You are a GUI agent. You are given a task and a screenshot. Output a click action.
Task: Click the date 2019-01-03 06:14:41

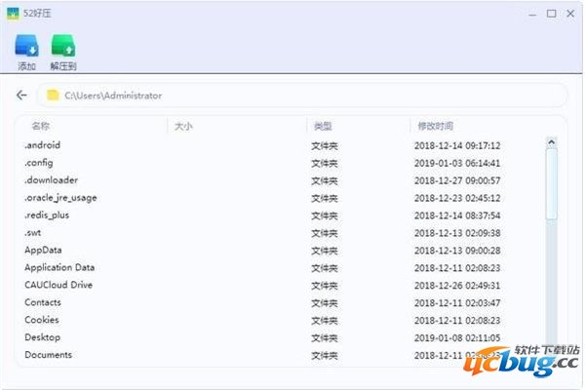click(457, 163)
